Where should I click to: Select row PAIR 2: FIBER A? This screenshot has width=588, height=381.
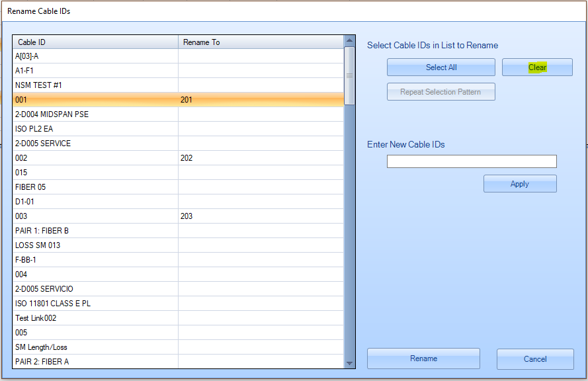[x=178, y=362]
